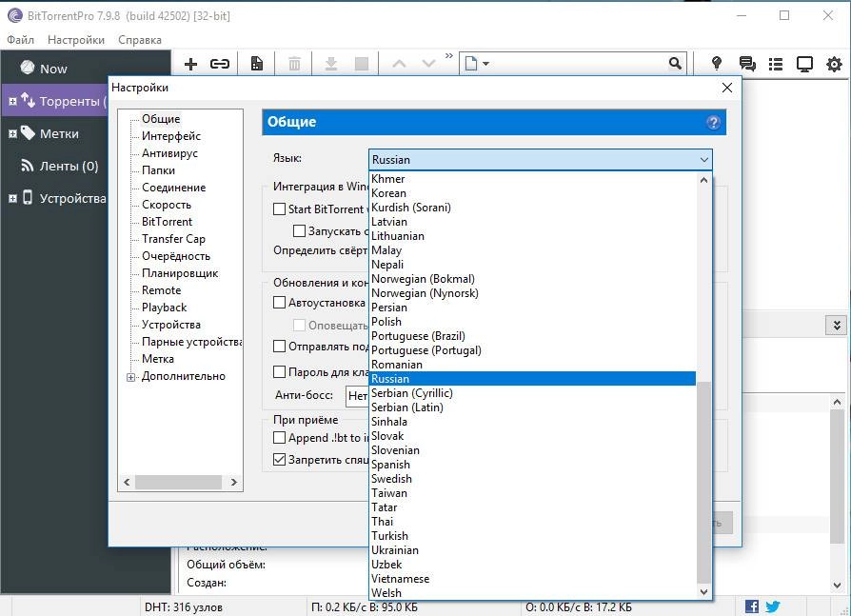
Task: Click the Stop torrent square icon
Action: click(x=362, y=64)
